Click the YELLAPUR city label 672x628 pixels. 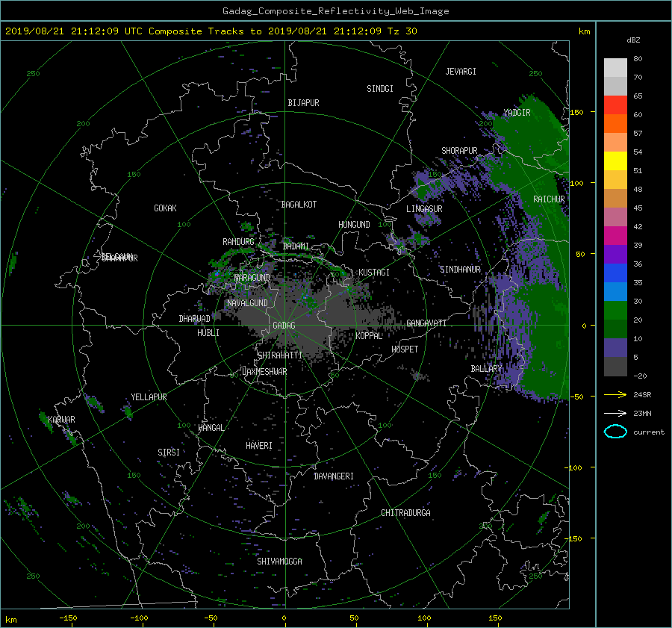click(149, 397)
